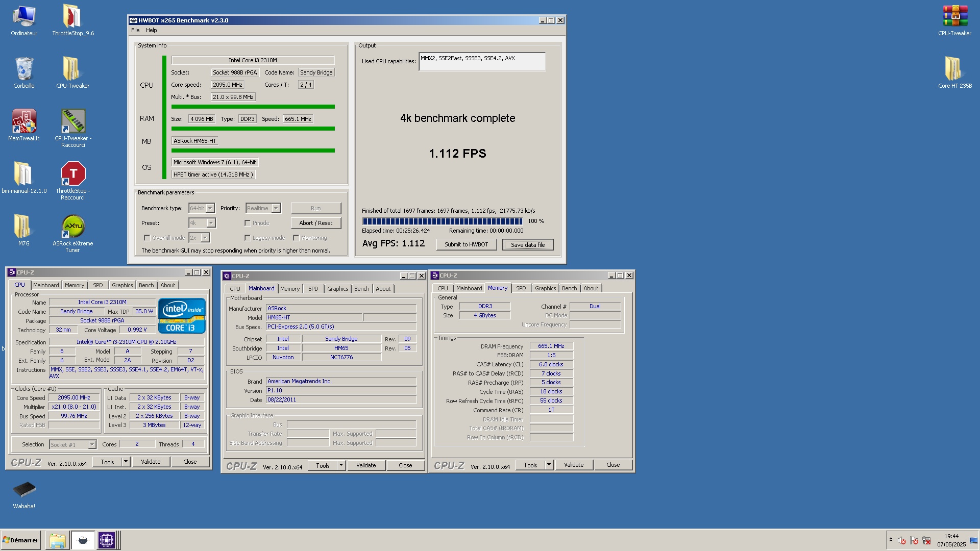
Task: Open the CPU-Tweaker folder on the left side
Action: pos(72,73)
